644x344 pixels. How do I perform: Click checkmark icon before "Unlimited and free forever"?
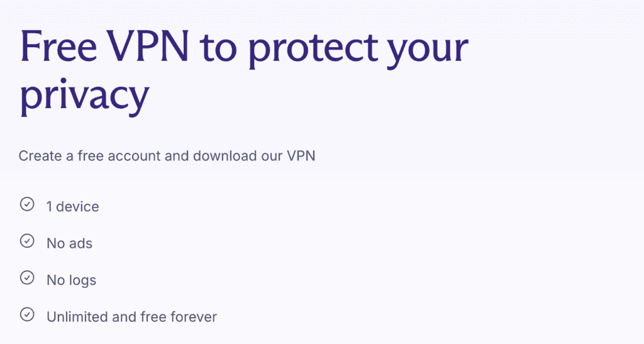(x=27, y=314)
